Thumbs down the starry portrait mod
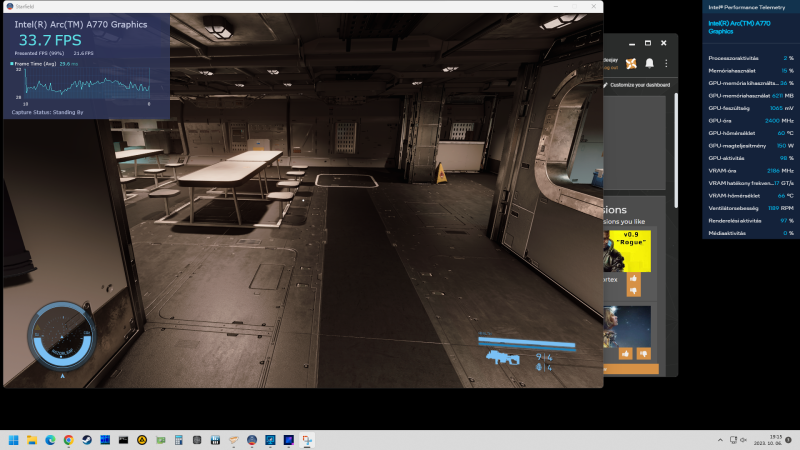This screenshot has width=800, height=450. click(x=643, y=353)
